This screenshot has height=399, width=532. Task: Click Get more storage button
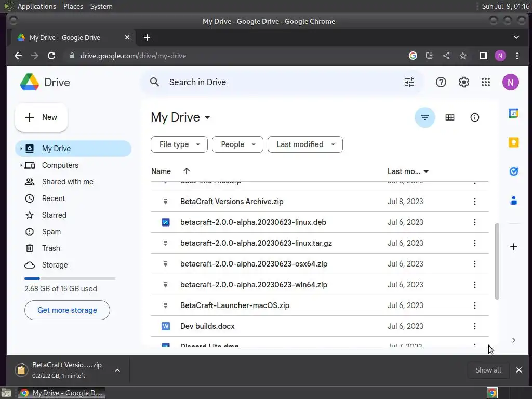point(67,310)
